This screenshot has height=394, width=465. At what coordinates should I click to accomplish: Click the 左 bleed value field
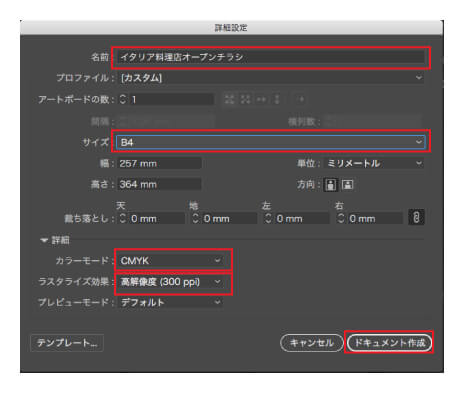302,218
